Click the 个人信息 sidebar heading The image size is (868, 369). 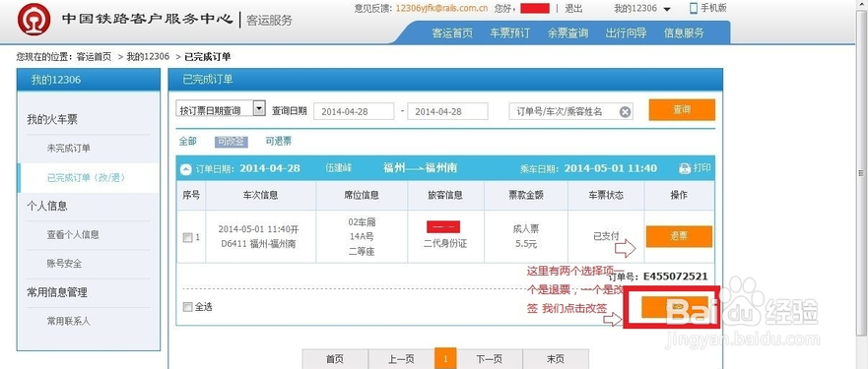click(47, 206)
